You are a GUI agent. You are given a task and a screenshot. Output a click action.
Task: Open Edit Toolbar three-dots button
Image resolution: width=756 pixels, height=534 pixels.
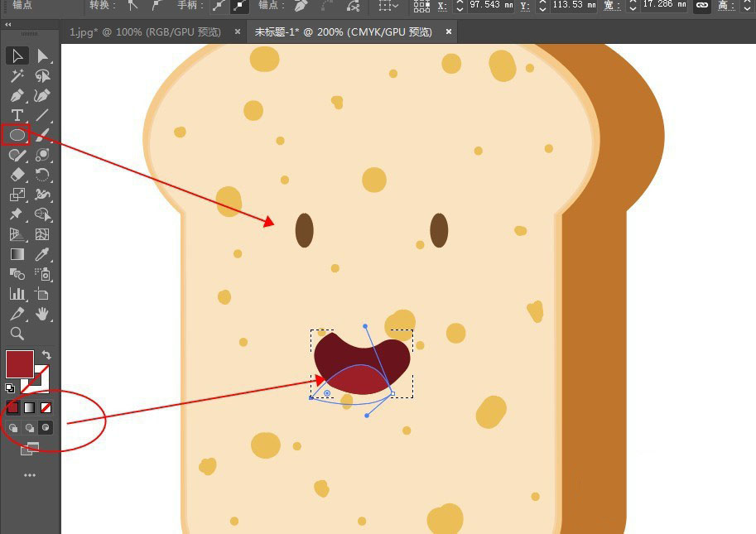tap(30, 475)
